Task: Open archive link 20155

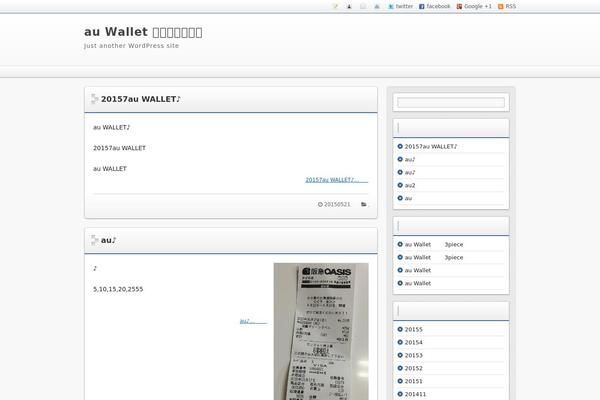Action: 414,330
